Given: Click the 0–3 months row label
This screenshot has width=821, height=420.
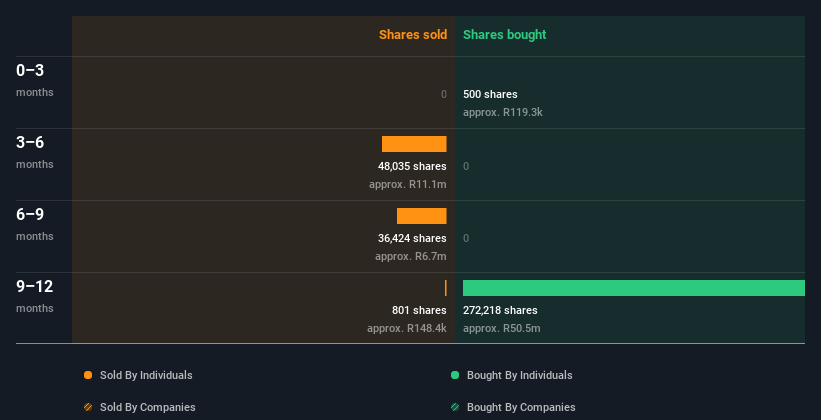Looking at the screenshot, I should (35, 80).
